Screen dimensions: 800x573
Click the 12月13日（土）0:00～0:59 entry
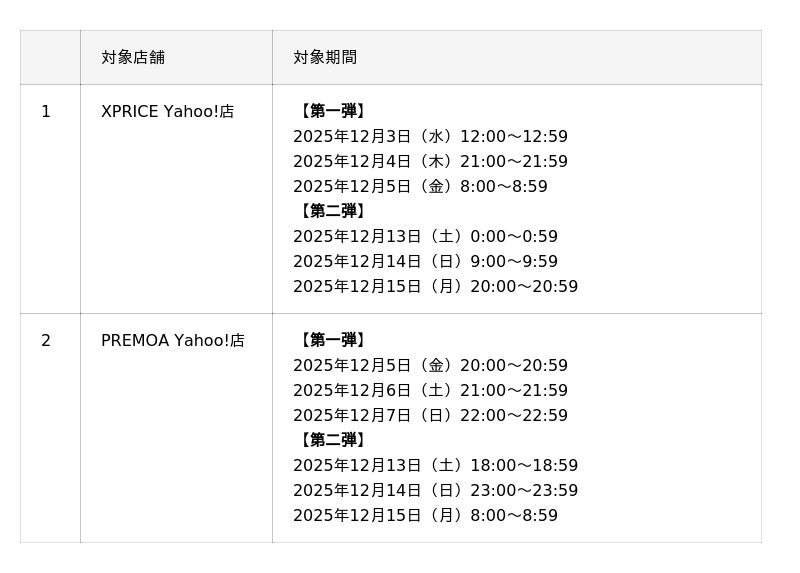(x=425, y=237)
